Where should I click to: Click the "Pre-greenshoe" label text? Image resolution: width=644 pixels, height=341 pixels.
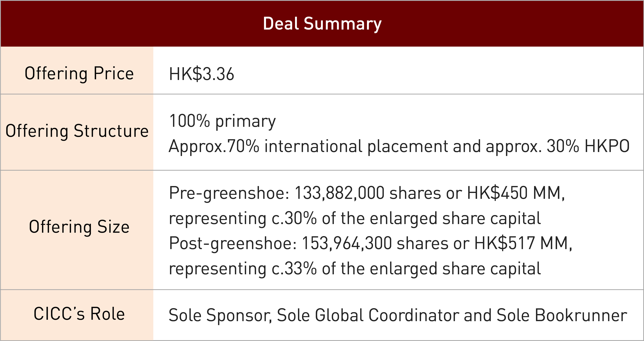(x=229, y=193)
